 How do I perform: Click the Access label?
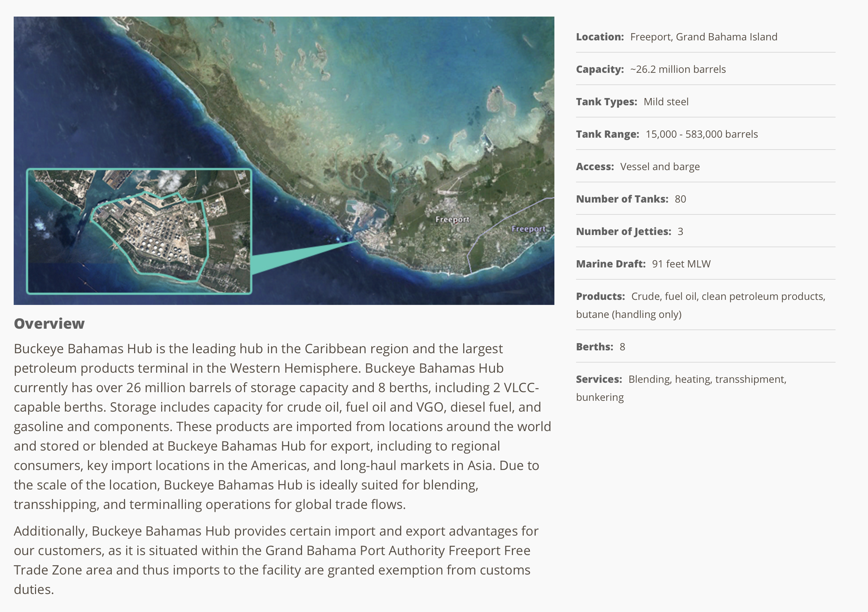595,167
